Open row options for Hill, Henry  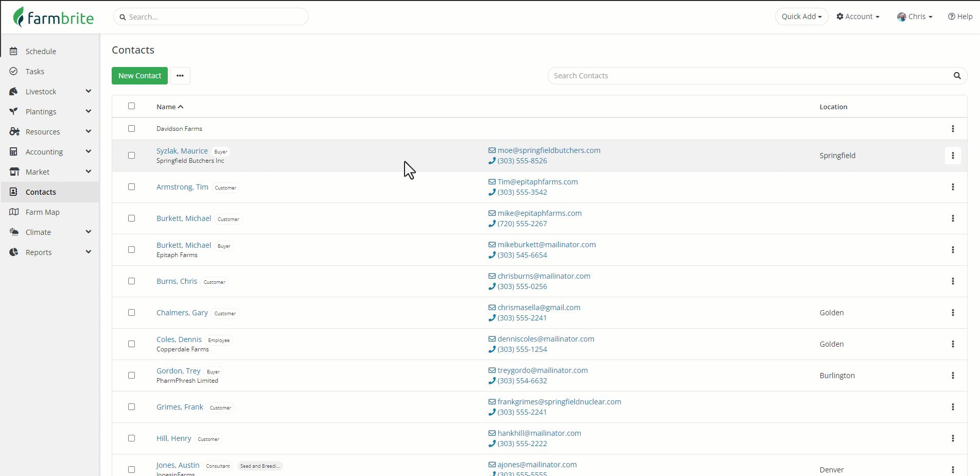953,438
